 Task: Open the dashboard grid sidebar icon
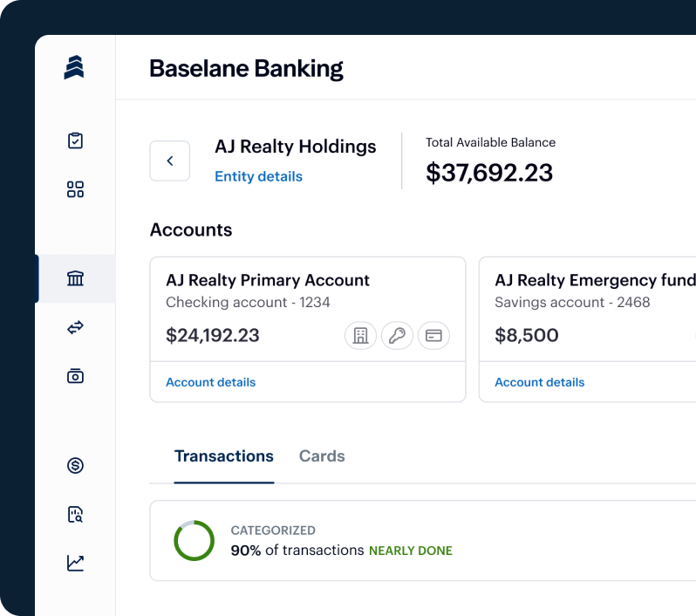75,189
